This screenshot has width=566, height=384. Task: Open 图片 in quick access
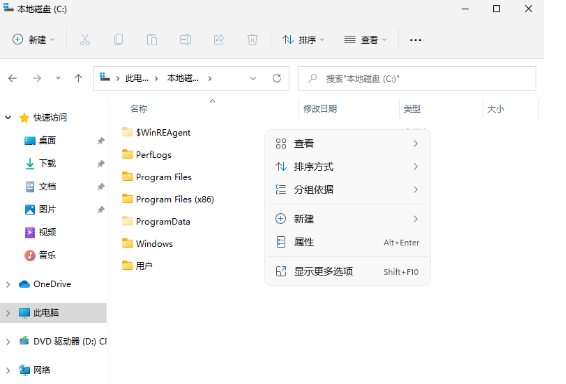(47, 209)
